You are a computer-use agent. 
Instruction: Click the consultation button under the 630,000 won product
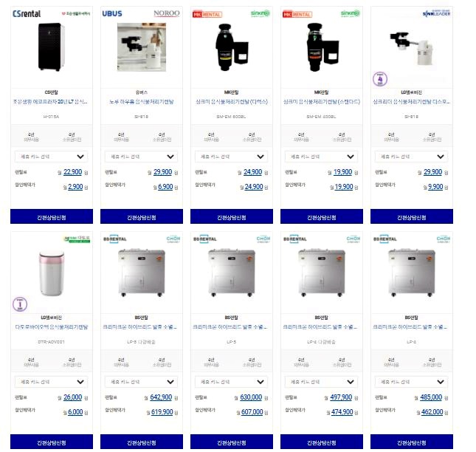[x=232, y=442]
